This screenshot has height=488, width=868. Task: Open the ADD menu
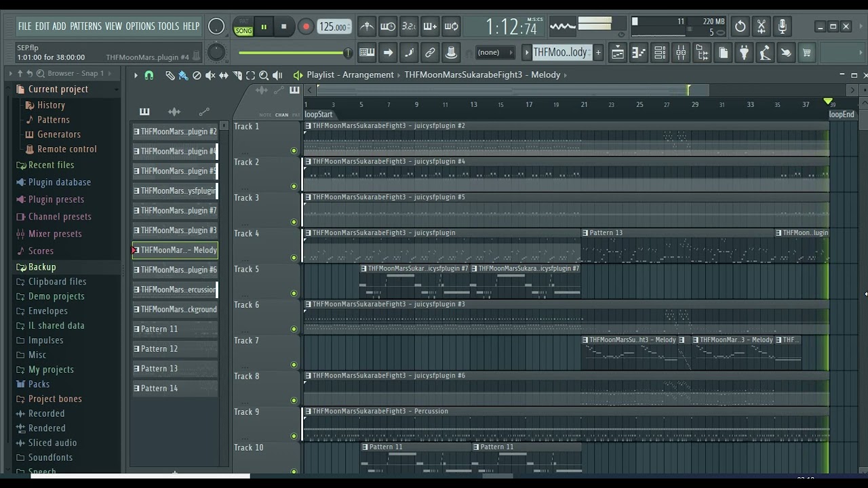tap(60, 26)
